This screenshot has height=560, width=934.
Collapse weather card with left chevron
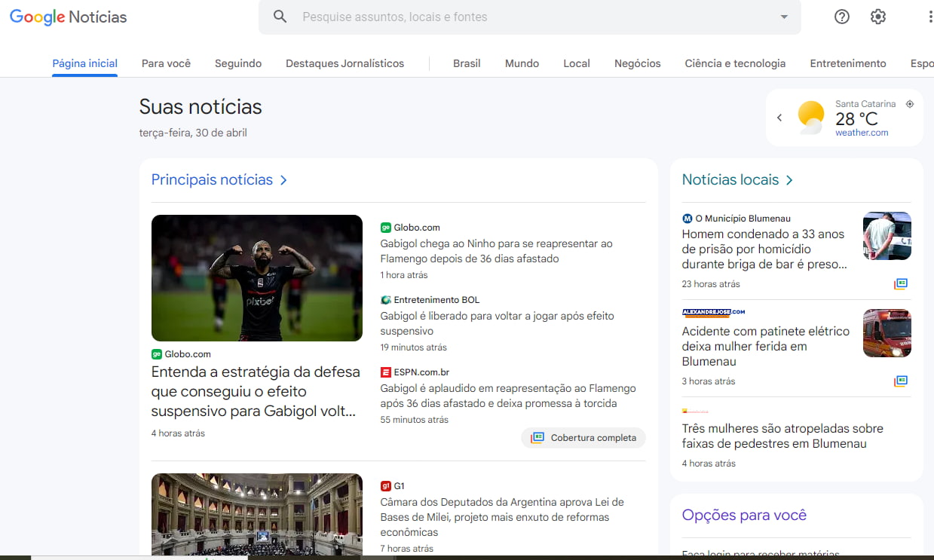pyautogui.click(x=779, y=118)
